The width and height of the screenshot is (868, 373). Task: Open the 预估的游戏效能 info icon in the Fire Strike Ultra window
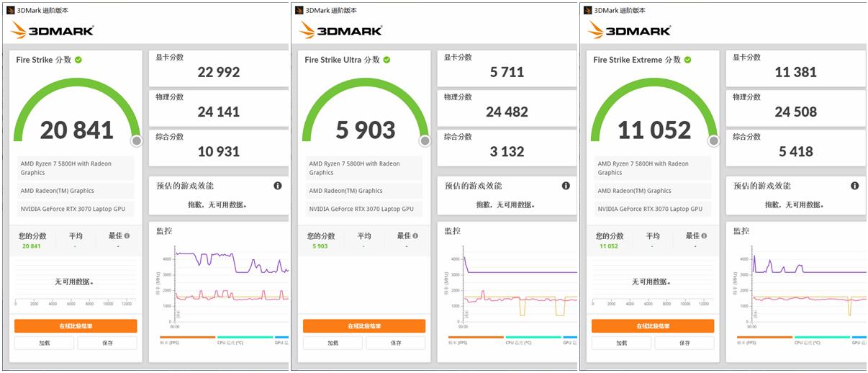pyautogui.click(x=566, y=186)
